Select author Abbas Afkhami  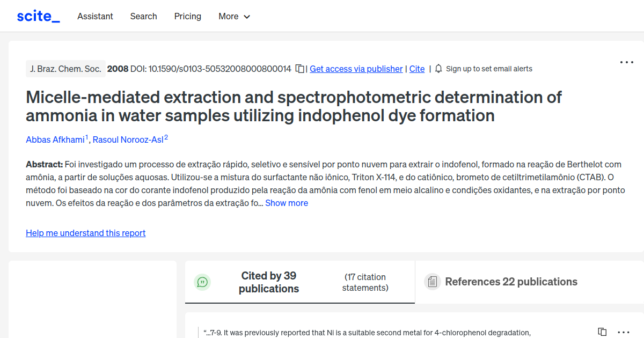point(54,139)
